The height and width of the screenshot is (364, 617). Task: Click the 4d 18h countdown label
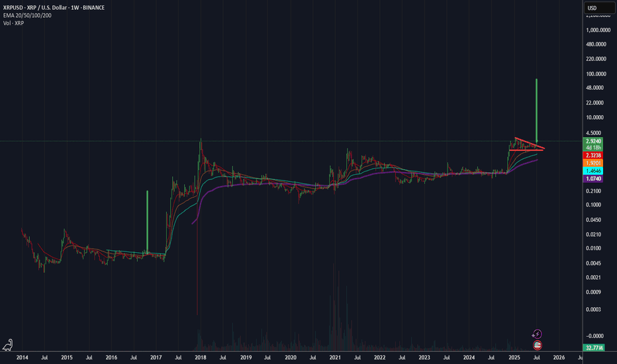pyautogui.click(x=593, y=148)
